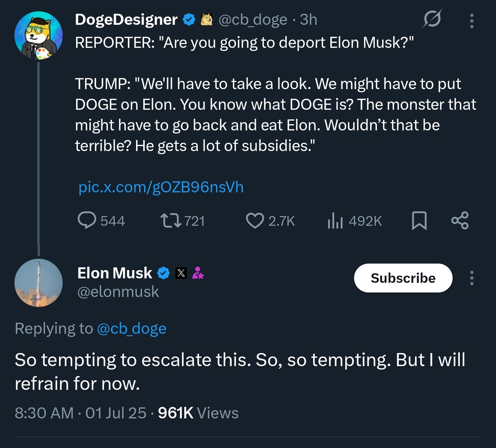Screen dimensions: 496x448
Task: Share the DogeDesigner tweet
Action: [x=460, y=221]
